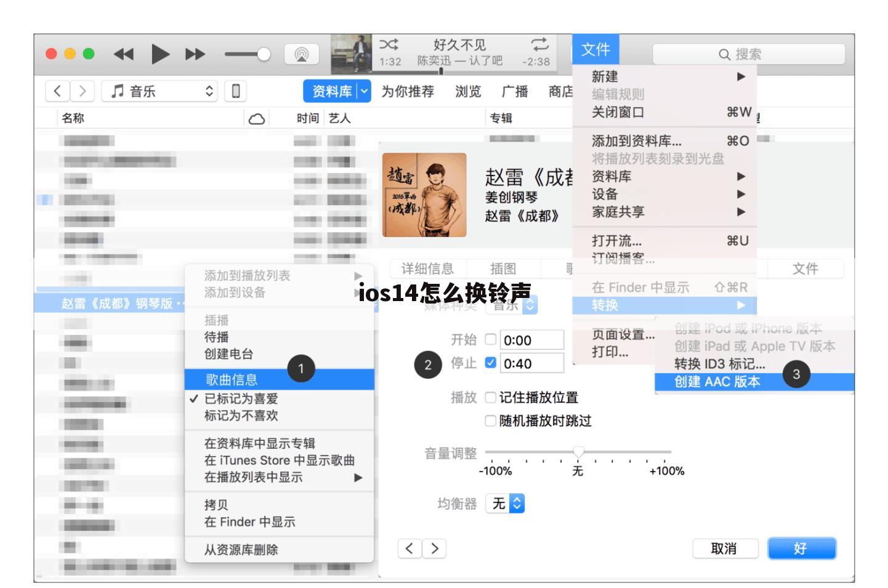The width and height of the screenshot is (888, 588).
Task: Open the 文件 menu in the menu bar
Action: point(595,49)
